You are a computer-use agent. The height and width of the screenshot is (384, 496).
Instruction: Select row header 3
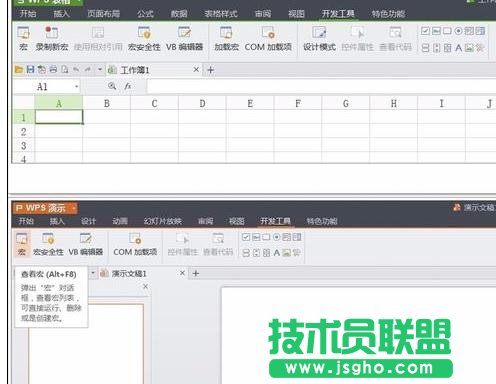click(x=23, y=145)
